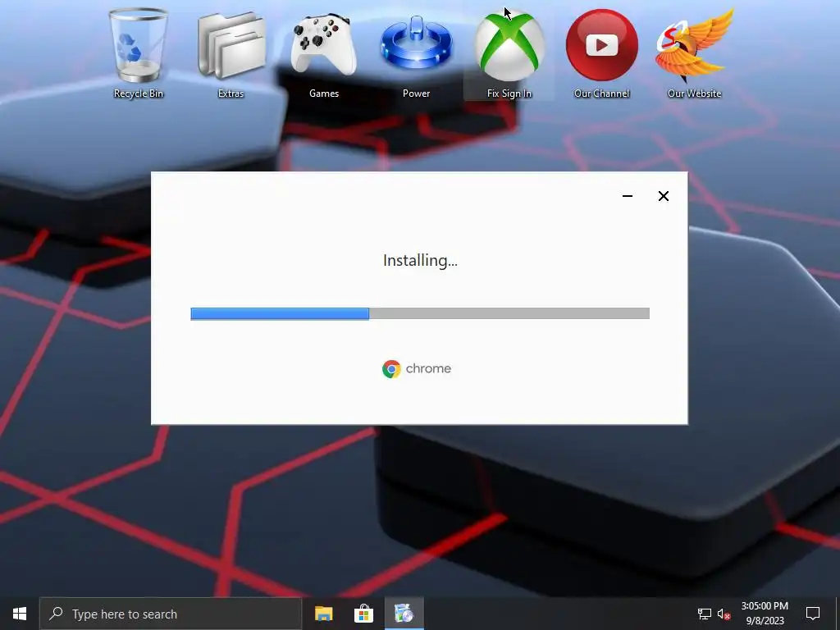The image size is (840, 630).
Task: Open the network status tray icon
Action: (x=704, y=614)
